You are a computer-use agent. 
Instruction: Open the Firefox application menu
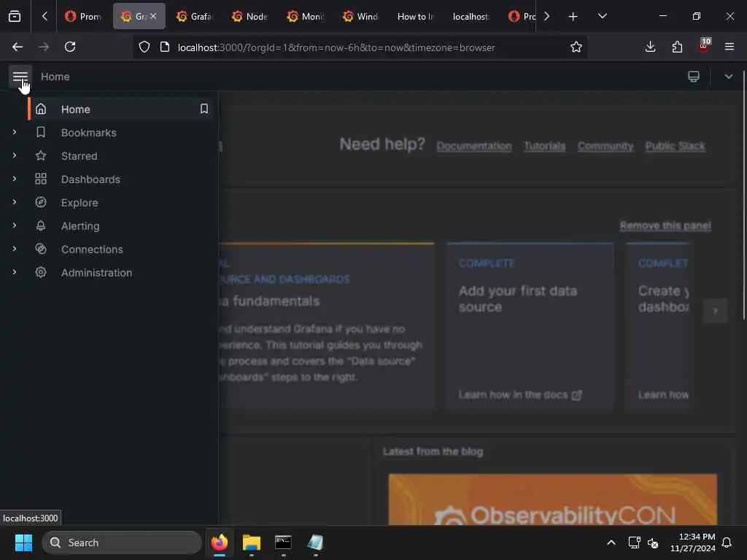click(x=729, y=47)
